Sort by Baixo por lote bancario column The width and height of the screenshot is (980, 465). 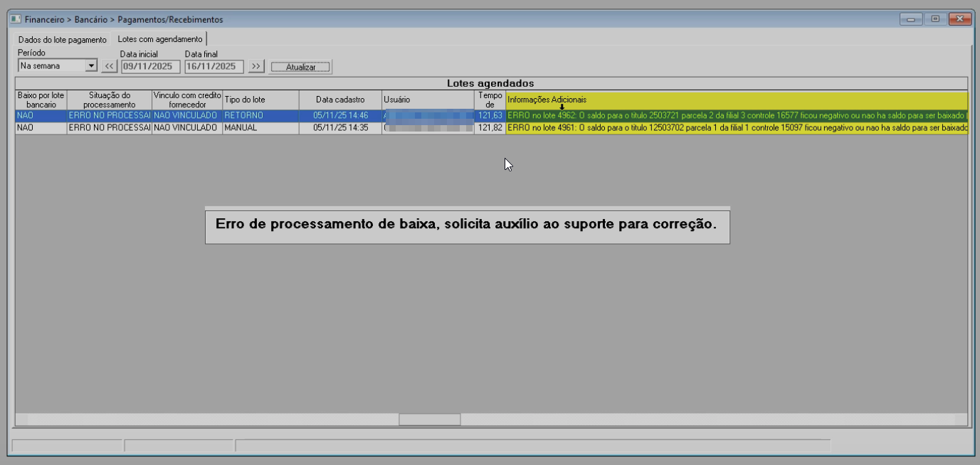point(41,100)
